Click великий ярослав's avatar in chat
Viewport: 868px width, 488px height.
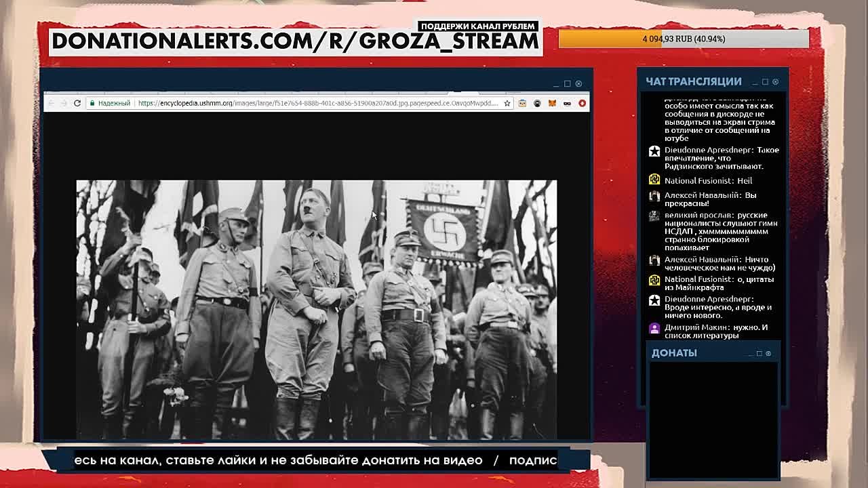(654, 216)
